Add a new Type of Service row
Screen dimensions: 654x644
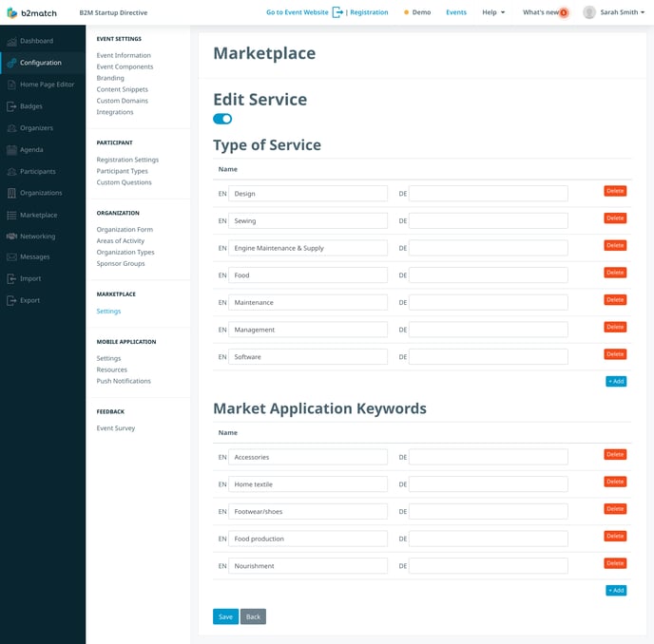coord(615,381)
